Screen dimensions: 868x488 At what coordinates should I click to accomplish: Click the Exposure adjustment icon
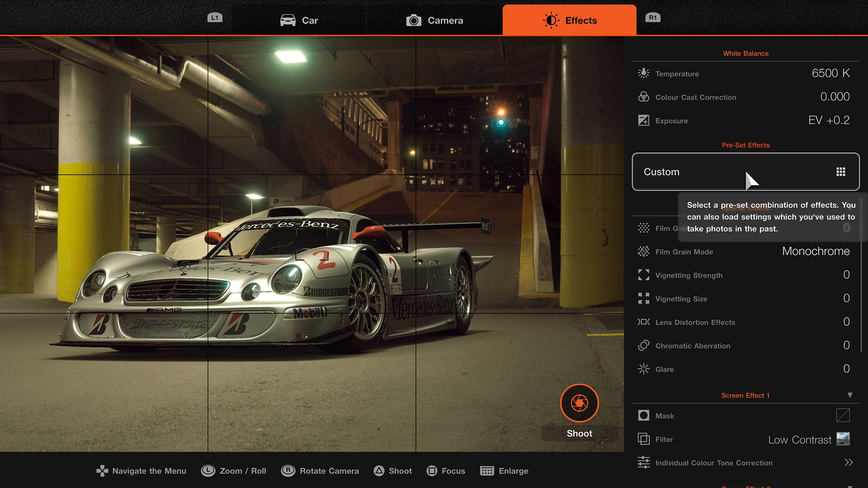pyautogui.click(x=644, y=120)
